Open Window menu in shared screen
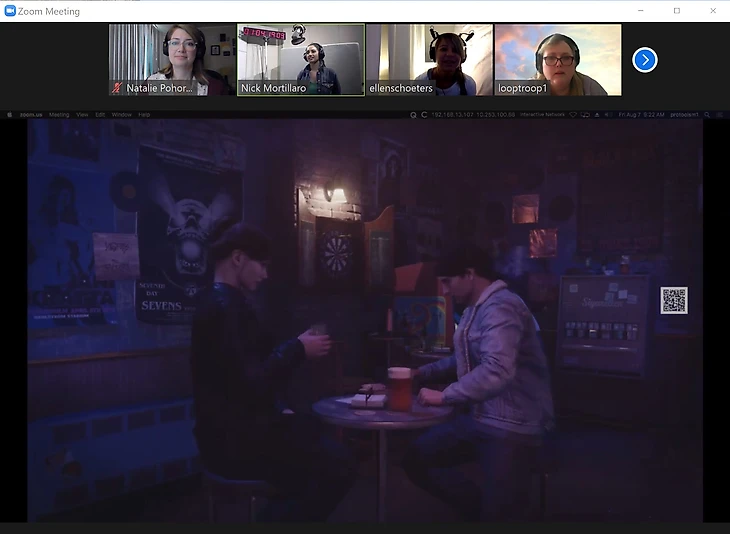 click(x=122, y=115)
